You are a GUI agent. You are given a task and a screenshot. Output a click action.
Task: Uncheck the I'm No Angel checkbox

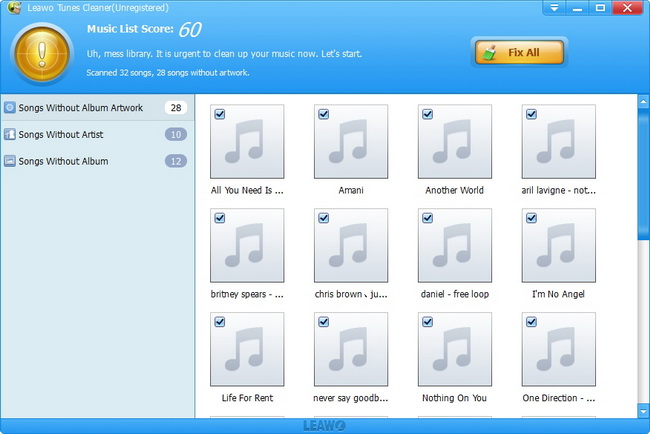pos(531,218)
